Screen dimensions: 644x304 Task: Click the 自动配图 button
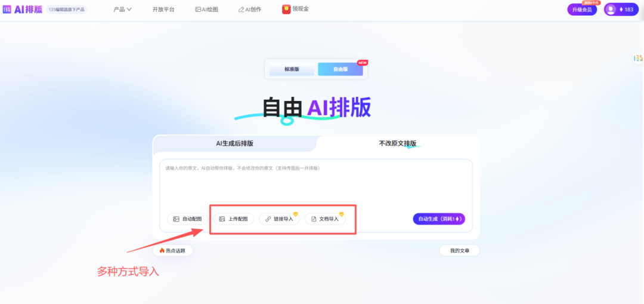pyautogui.click(x=187, y=219)
